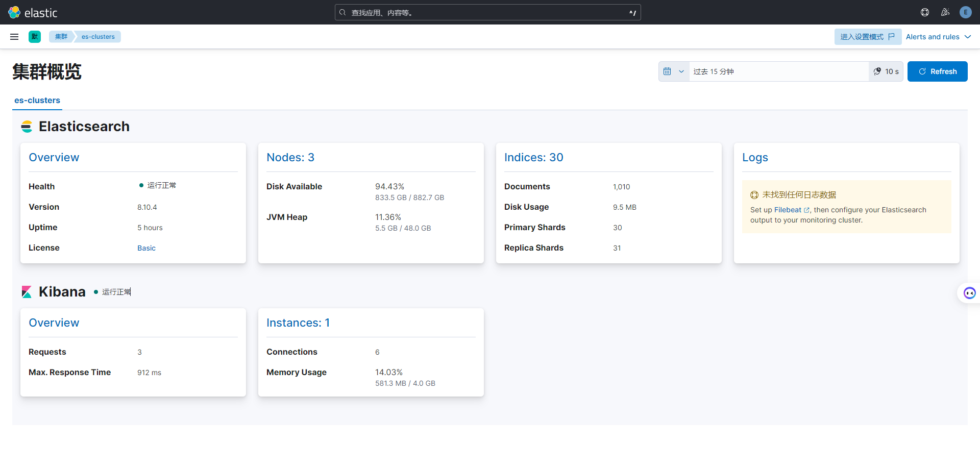Click the search magnifier icon
This screenshot has height=469, width=980.
tap(342, 12)
